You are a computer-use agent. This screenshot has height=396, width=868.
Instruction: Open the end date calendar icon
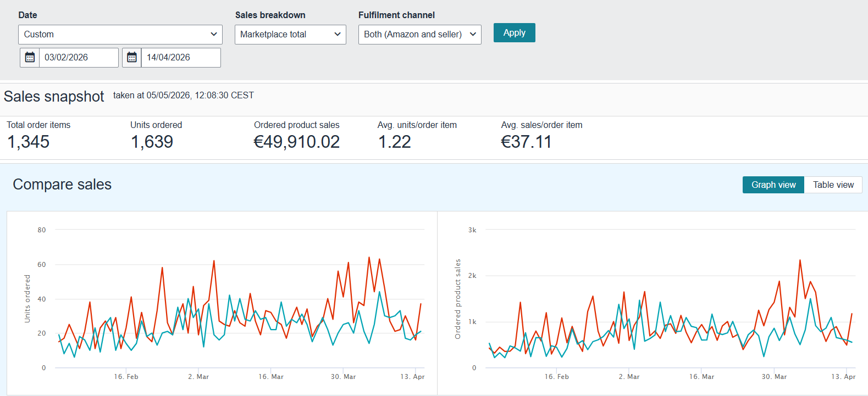point(132,57)
